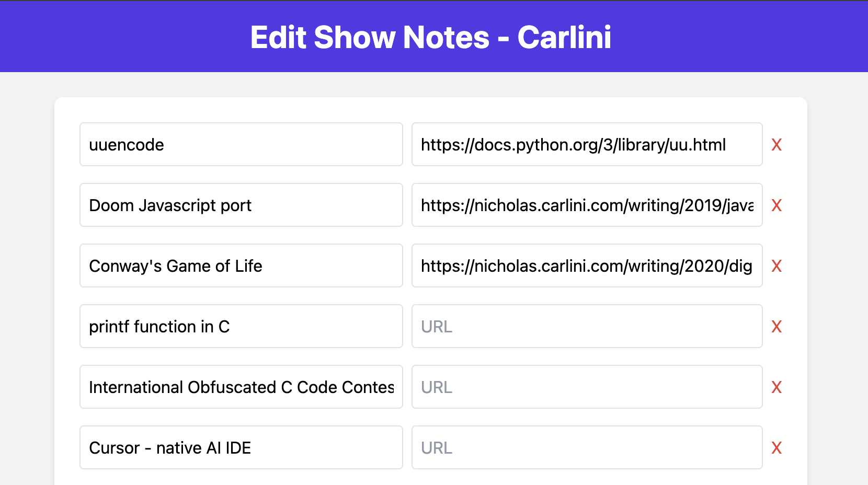Remove the uuencode row with red X
Screen dimensions: 868x485
coord(776,145)
